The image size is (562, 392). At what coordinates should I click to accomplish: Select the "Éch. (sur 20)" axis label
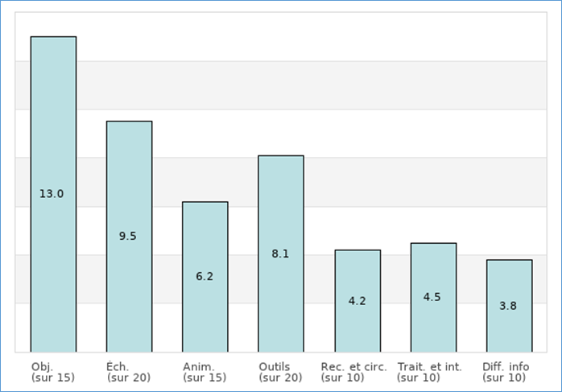click(129, 373)
